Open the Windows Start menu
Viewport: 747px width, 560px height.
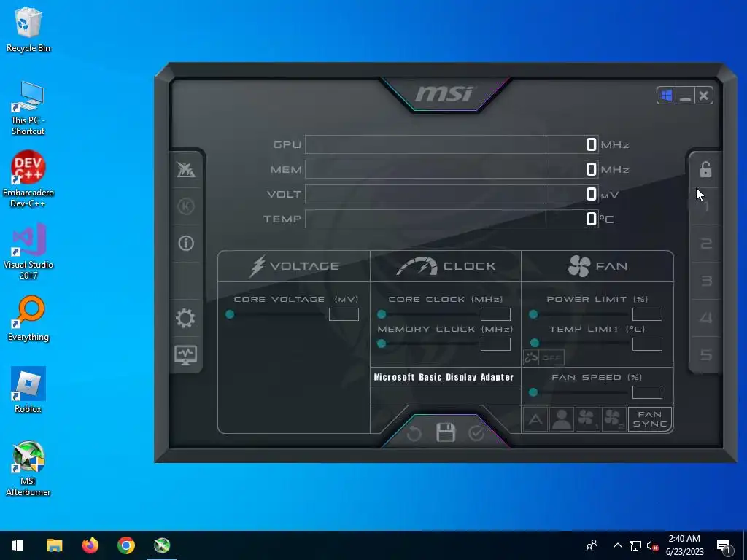pos(18,545)
